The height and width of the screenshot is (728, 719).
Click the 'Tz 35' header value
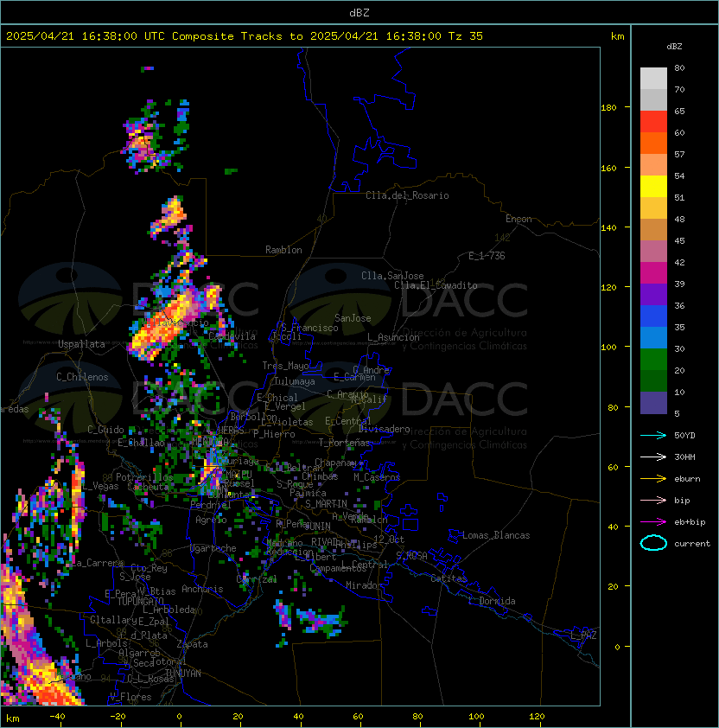[466, 36]
